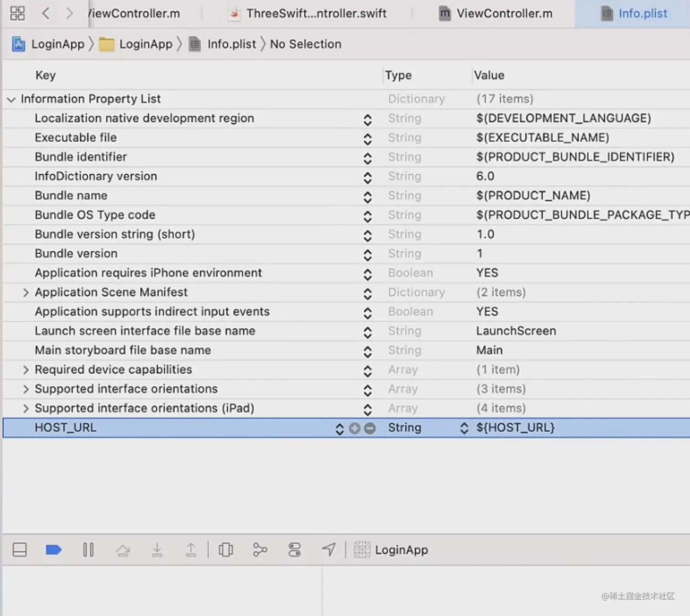The height and width of the screenshot is (616, 690).
Task: Open key stepper for Bundle version string (short)
Action: (368, 235)
